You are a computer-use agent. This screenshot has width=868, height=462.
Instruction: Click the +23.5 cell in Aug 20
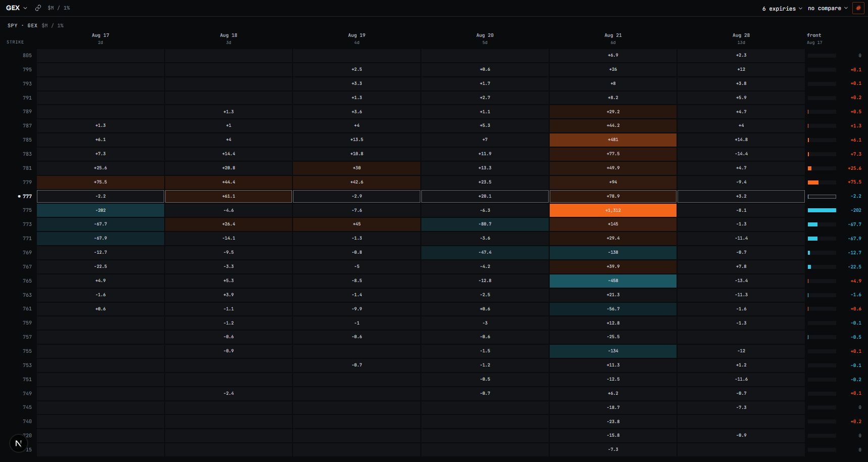point(485,182)
